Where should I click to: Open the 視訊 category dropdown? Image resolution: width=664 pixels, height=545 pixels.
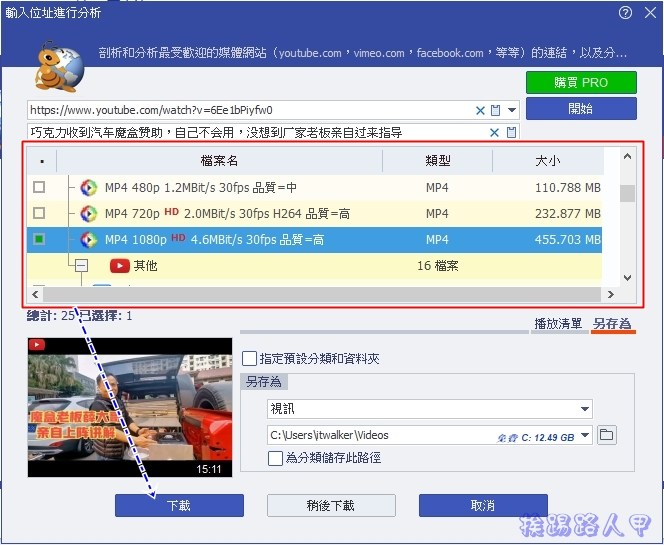430,409
